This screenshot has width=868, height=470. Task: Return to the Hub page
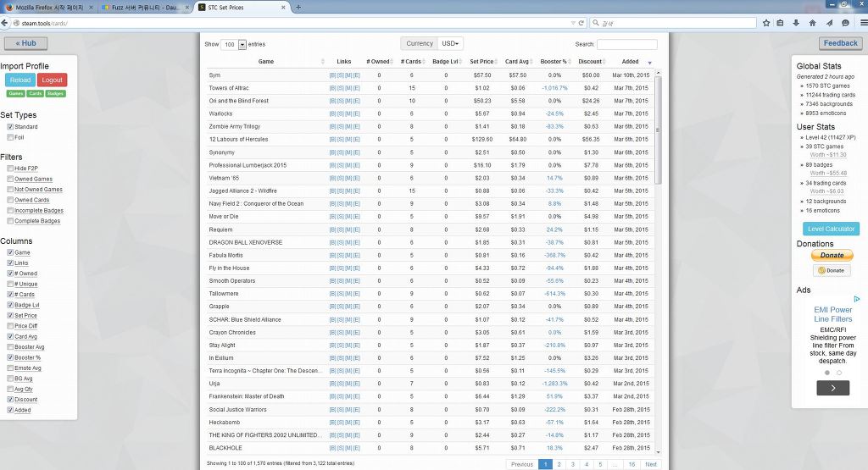coord(25,43)
